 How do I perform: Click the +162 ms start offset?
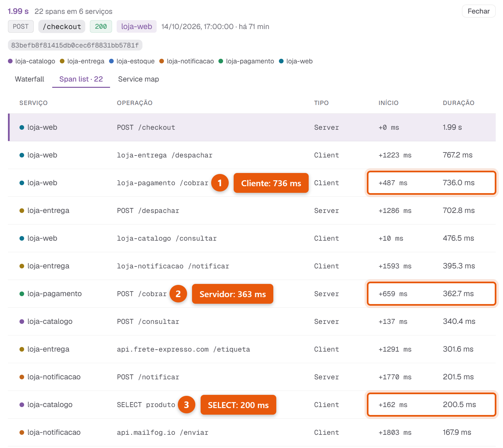[393, 405]
